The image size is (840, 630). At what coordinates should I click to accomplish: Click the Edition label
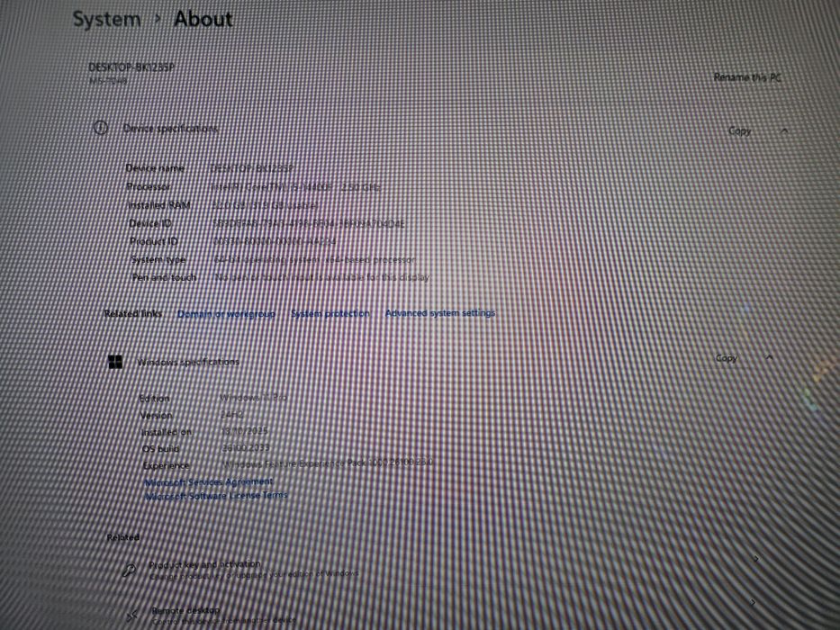pyautogui.click(x=154, y=399)
